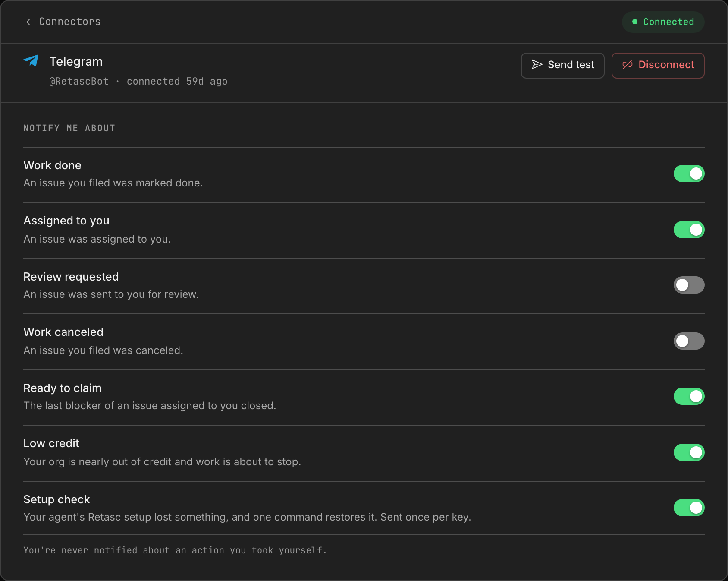Image resolution: width=728 pixels, height=581 pixels.
Task: Click "An issue you filed was marked done."
Action: pyautogui.click(x=113, y=183)
